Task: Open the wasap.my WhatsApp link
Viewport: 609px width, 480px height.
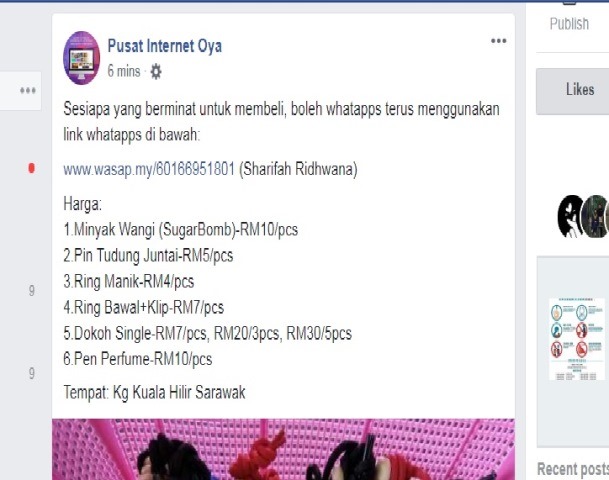Action: click(x=149, y=169)
